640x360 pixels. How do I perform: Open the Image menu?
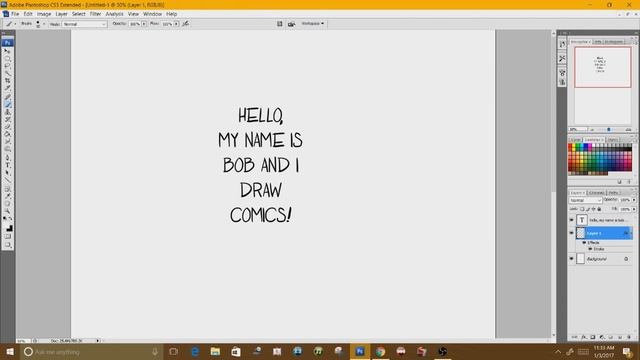coord(44,14)
